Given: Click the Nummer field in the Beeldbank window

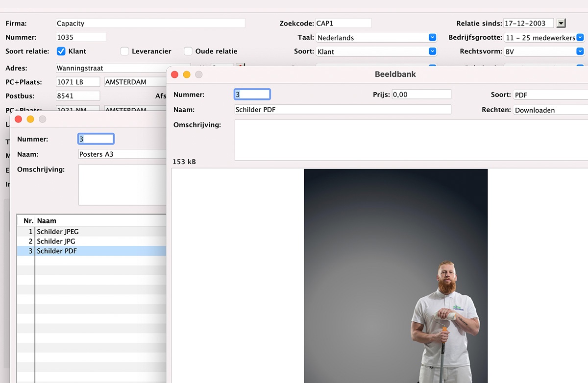Looking at the screenshot, I should (252, 95).
